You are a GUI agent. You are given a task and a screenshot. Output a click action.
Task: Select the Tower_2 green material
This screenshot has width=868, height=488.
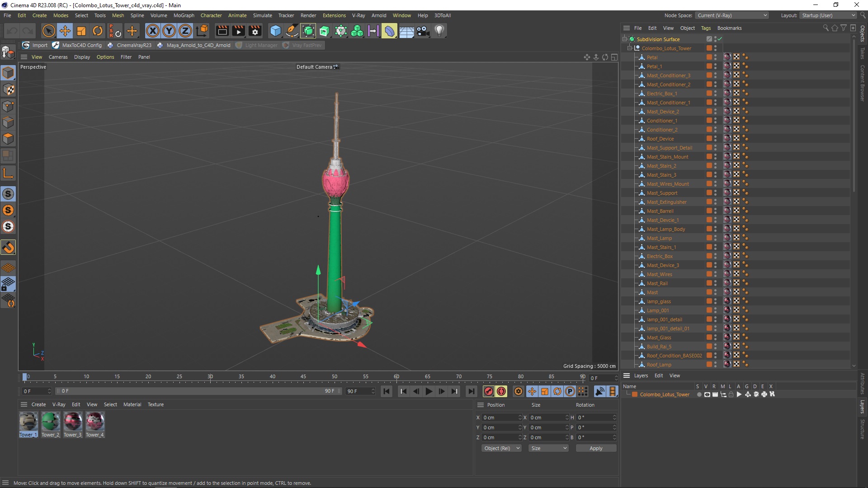pos(51,424)
